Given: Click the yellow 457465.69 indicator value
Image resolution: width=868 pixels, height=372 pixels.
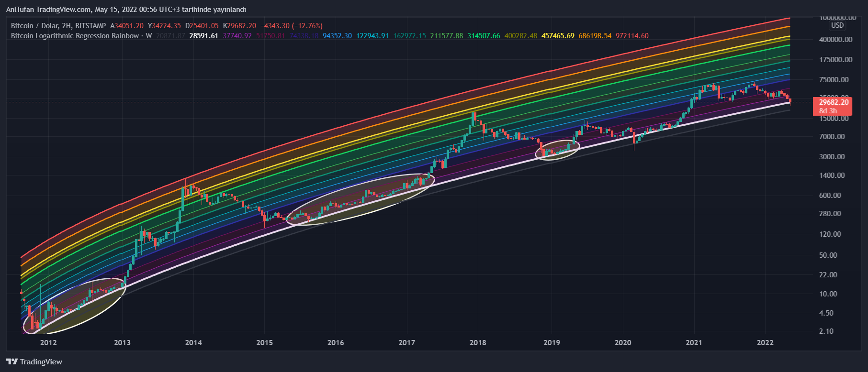Looking at the screenshot, I should pos(558,36).
